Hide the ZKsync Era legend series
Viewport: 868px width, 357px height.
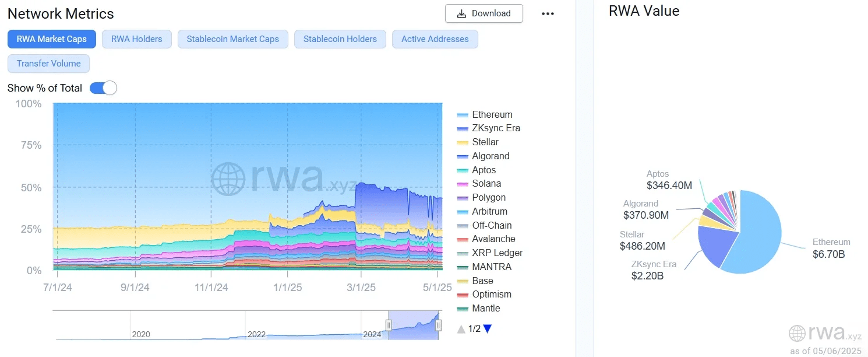coord(489,128)
